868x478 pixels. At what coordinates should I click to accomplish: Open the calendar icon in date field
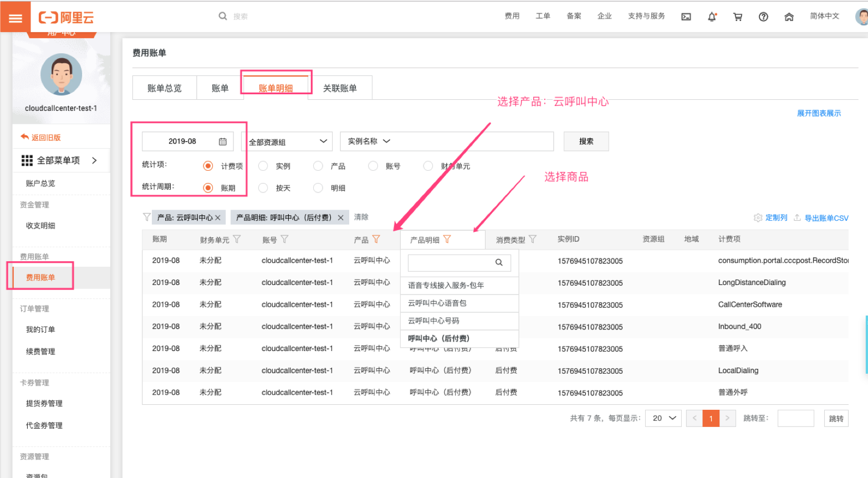point(223,141)
